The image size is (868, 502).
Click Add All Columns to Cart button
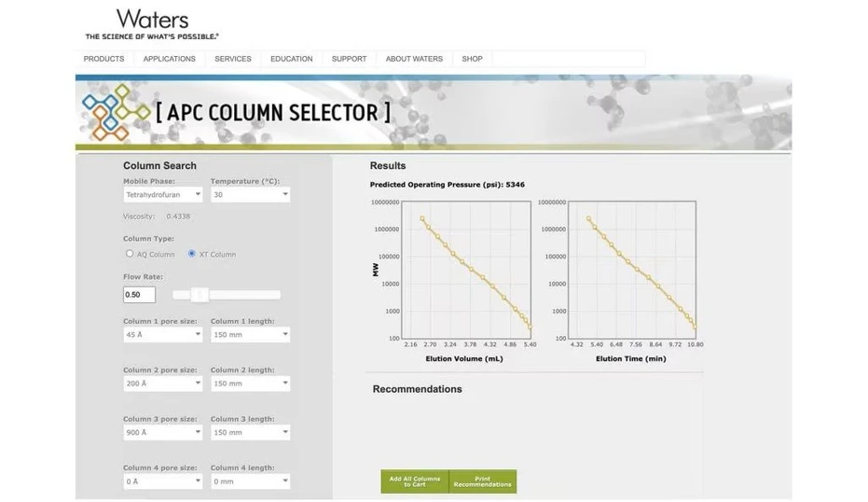(x=415, y=481)
